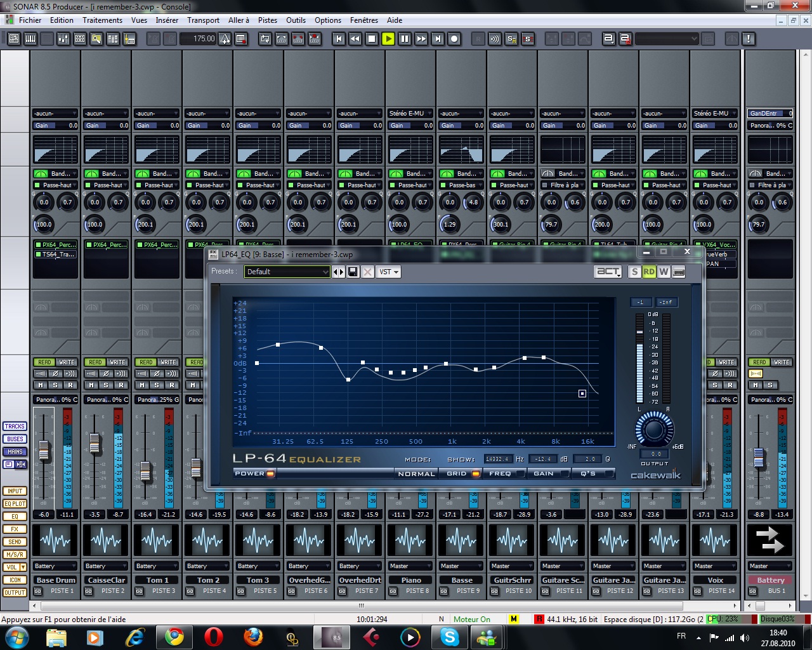Viewport: 812px width, 650px height.
Task: Arm the Tom 1 track for recording
Action: pos(172,385)
